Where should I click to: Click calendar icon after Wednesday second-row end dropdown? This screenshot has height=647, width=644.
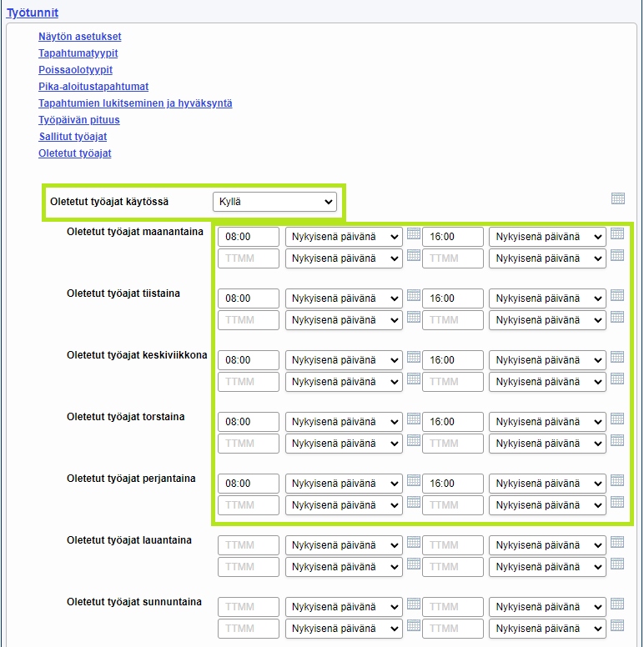(x=617, y=379)
